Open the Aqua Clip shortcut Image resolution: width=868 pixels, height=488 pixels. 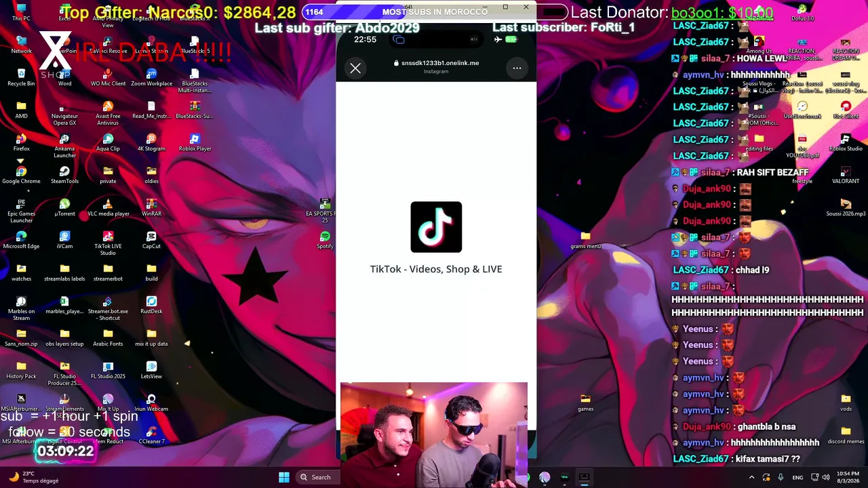[x=108, y=142]
